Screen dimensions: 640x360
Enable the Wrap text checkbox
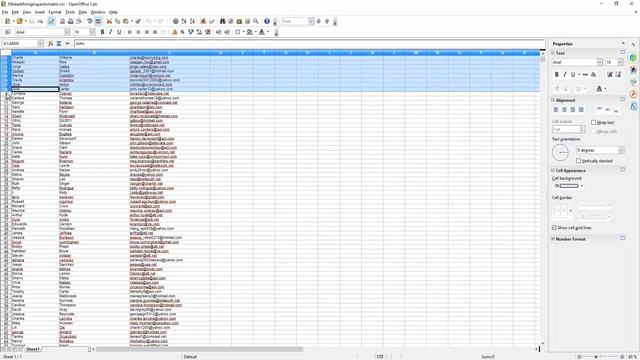click(x=593, y=122)
